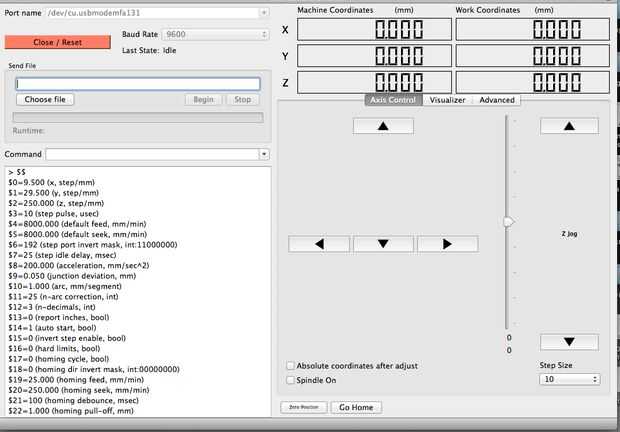
Task: Focus the Send File path input field
Action: (x=138, y=84)
